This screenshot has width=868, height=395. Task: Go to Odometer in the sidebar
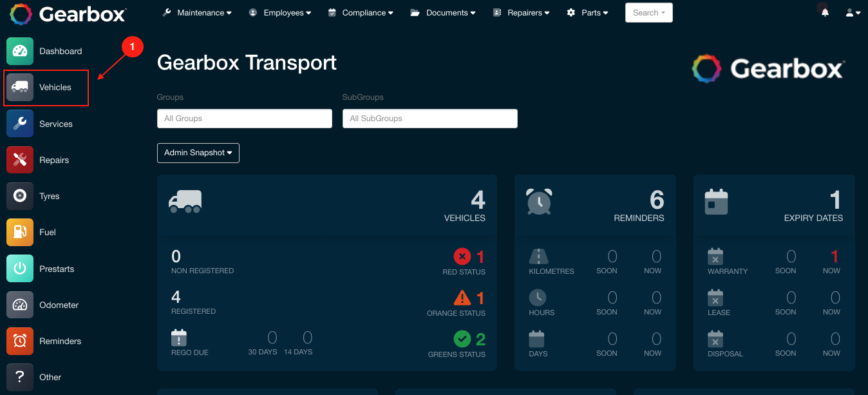click(59, 305)
